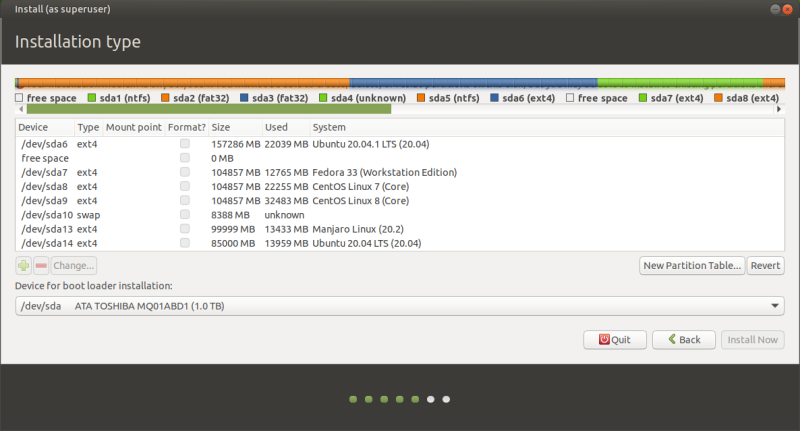Screen dimensions: 800x431
Task: Click the blue segment of partition bar
Action: coord(473,83)
